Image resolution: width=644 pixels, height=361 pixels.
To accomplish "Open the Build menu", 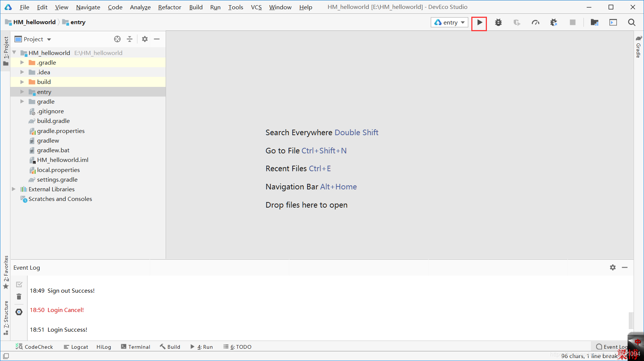I will coord(196,7).
